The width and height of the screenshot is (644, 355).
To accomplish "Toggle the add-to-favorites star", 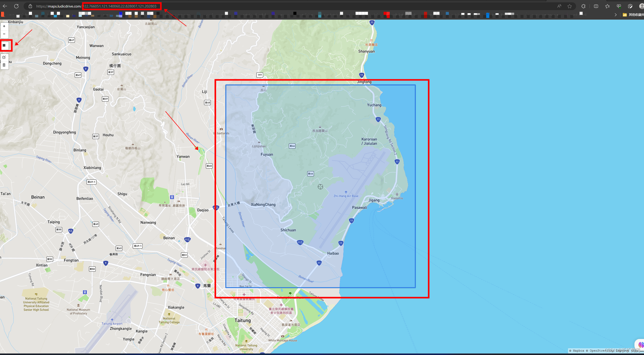I will pos(570,6).
